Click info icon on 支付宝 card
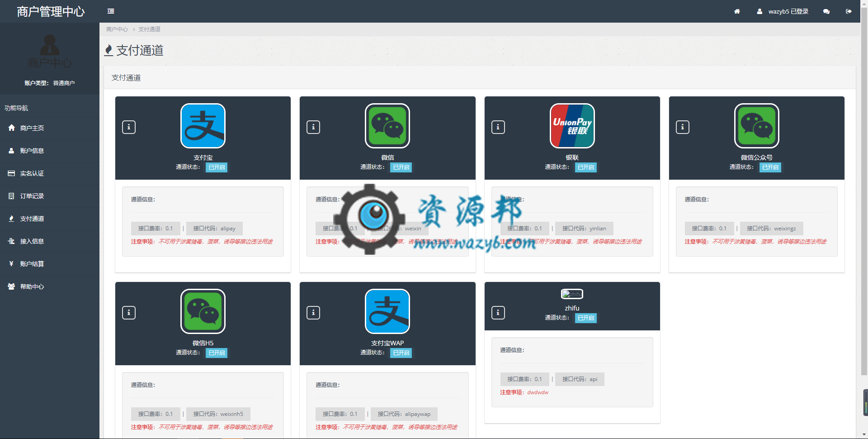868x439 pixels. click(x=129, y=127)
